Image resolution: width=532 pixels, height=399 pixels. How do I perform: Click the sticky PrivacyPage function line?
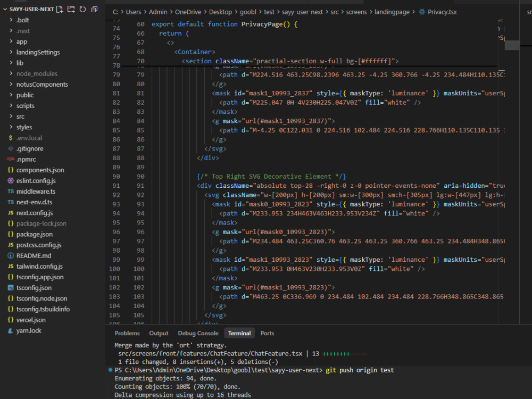point(225,24)
